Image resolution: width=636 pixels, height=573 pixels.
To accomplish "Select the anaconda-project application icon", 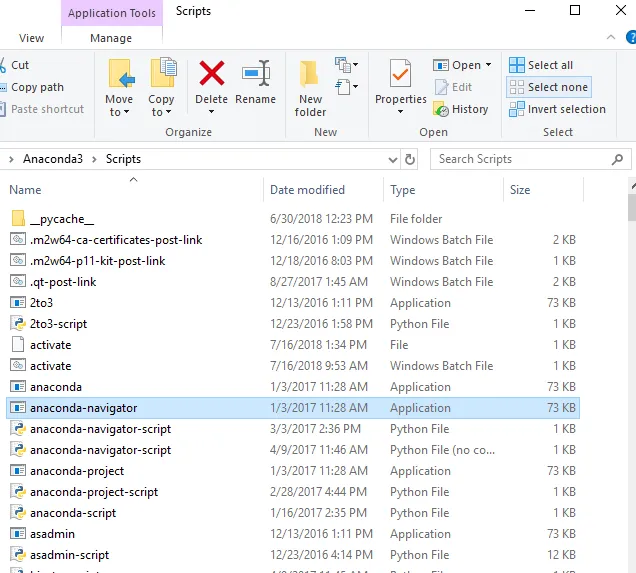I will point(18,470).
